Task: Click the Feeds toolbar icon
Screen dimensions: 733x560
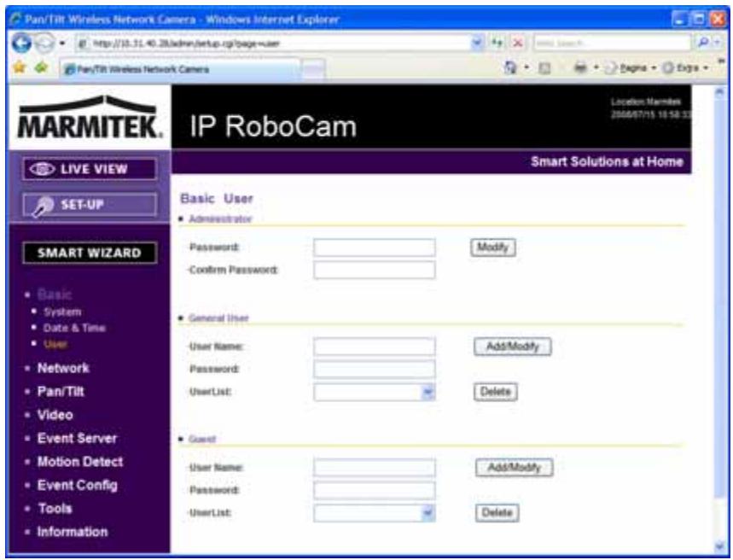Action: [544, 68]
